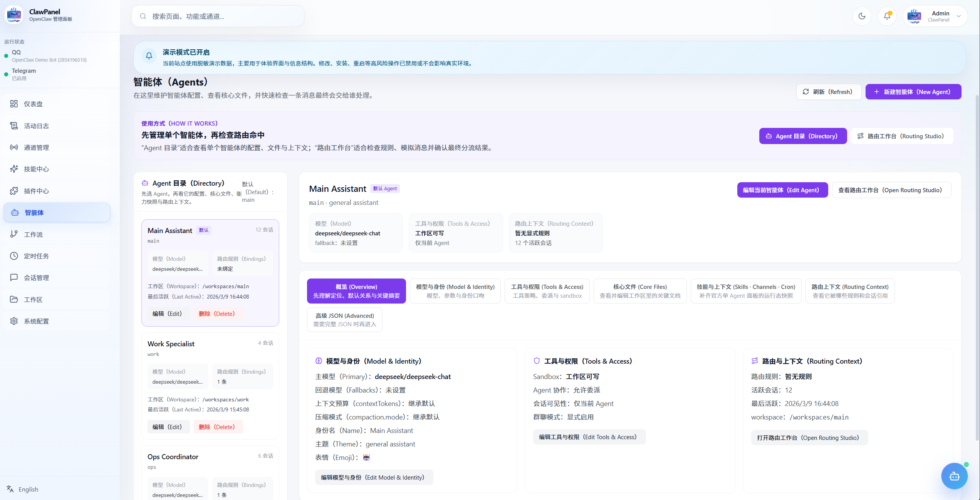980x500 pixels.
Task: Open the notifications bell in the header
Action: (887, 16)
